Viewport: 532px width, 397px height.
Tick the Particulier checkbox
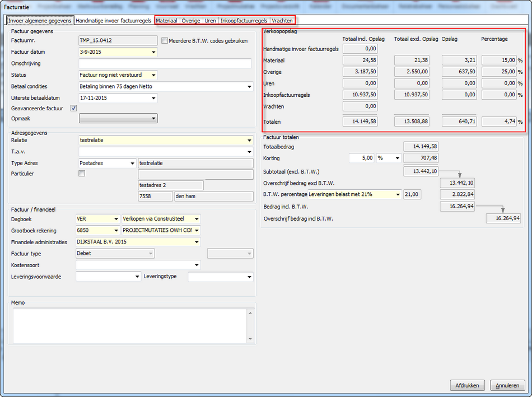82,174
